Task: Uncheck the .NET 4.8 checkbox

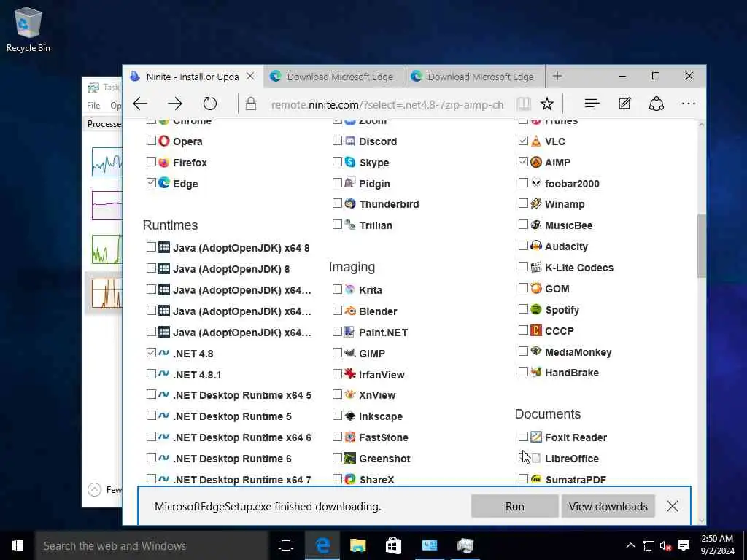Action: pos(151,353)
